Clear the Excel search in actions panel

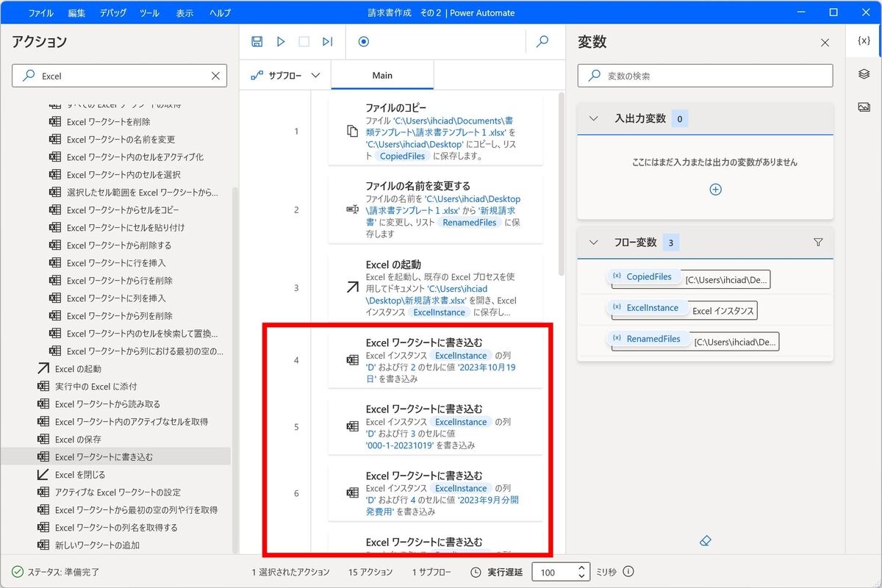(215, 76)
